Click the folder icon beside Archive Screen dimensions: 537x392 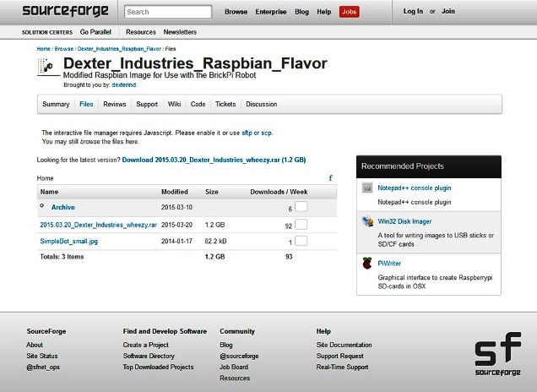coord(41,205)
